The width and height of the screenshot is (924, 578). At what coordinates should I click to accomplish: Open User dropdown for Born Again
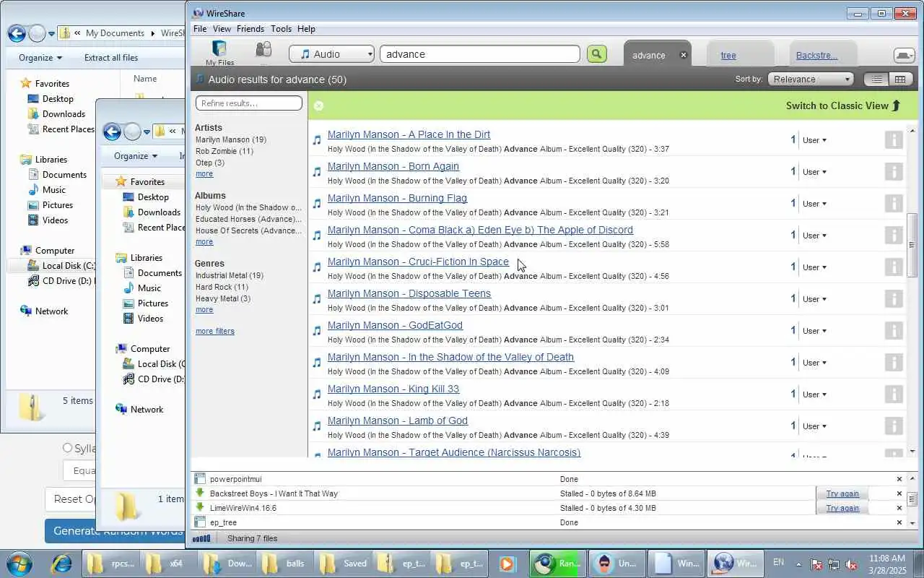point(814,172)
